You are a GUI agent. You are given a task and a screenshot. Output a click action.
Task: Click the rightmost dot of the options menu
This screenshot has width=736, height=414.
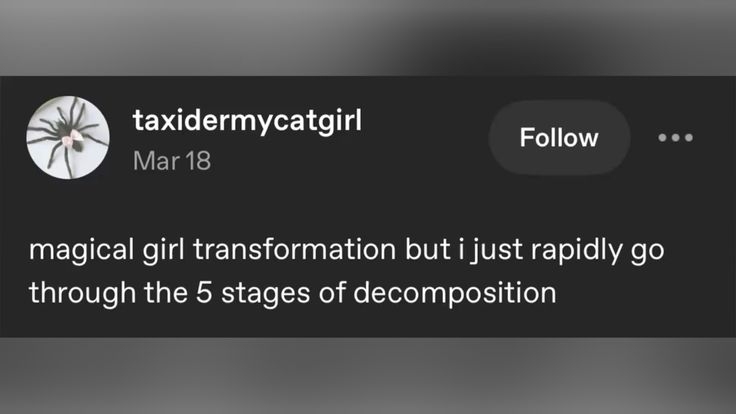(x=689, y=137)
